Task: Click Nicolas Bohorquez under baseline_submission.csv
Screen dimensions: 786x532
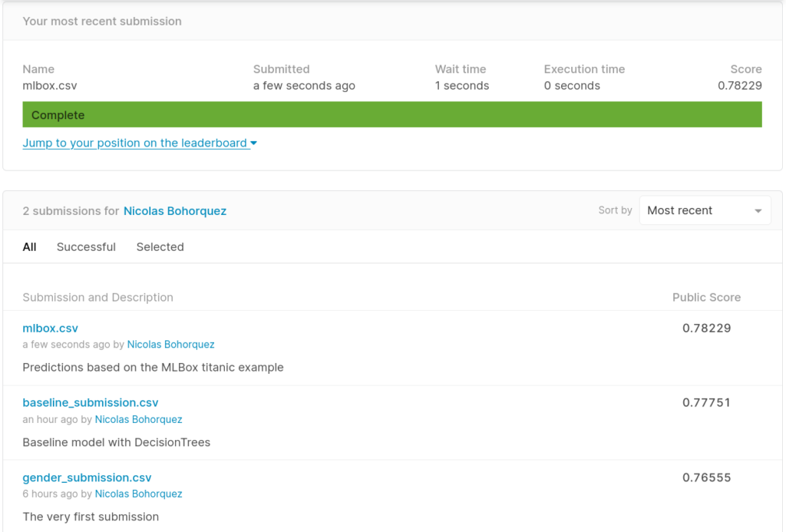Action: pos(139,419)
